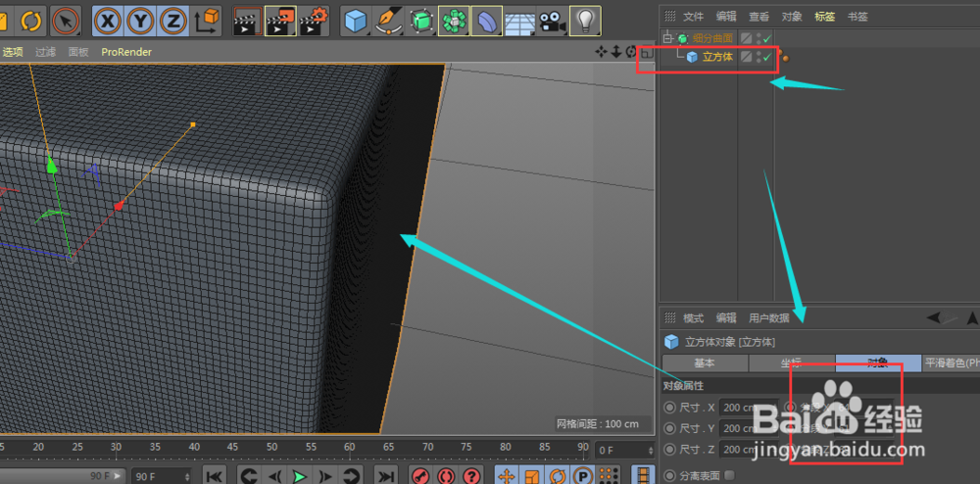Open object manager 查看 menu
The height and width of the screenshot is (484, 980).
759,17
